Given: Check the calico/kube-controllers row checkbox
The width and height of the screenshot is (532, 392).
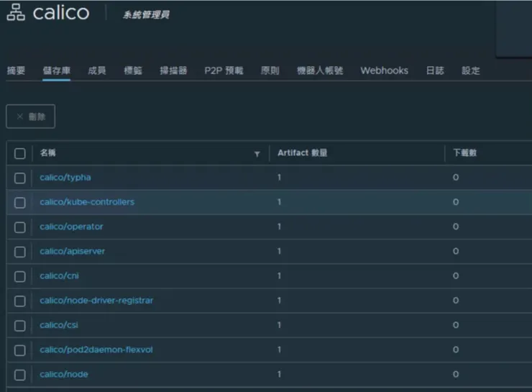Looking at the screenshot, I should pos(20,203).
